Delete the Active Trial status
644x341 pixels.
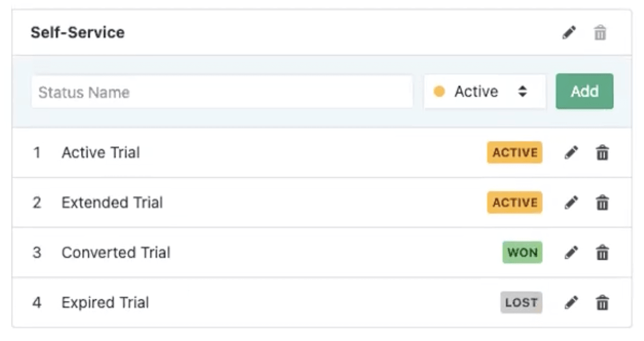[602, 153]
